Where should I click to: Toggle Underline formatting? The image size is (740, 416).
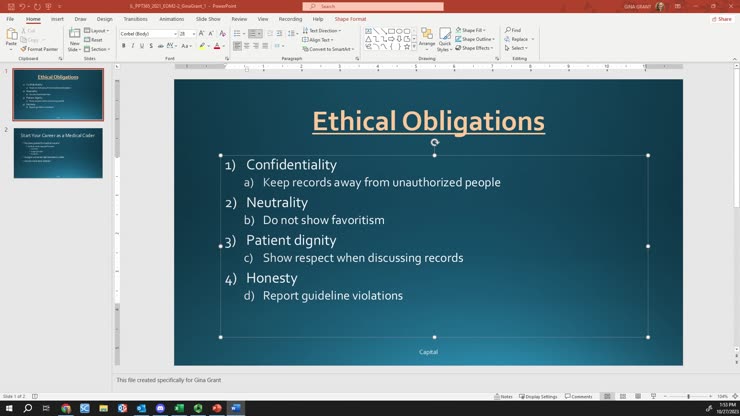point(142,46)
